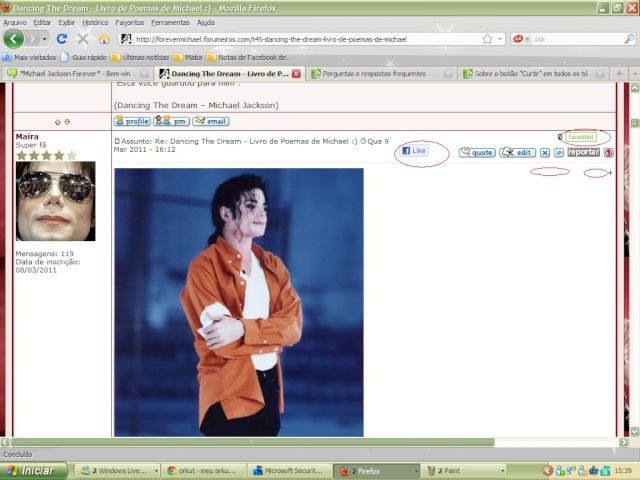Open Guia rápido bookmark
Image resolution: width=640 pixels, height=480 pixels.
coord(83,57)
